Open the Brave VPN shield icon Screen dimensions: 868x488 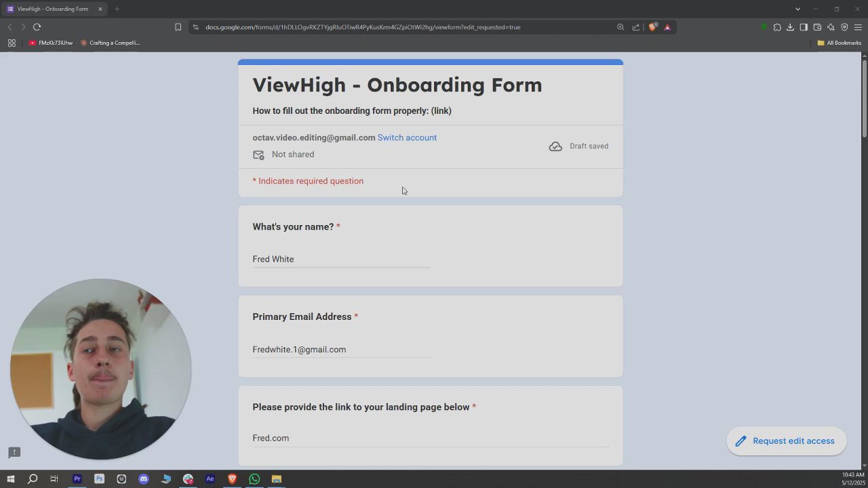coord(844,27)
